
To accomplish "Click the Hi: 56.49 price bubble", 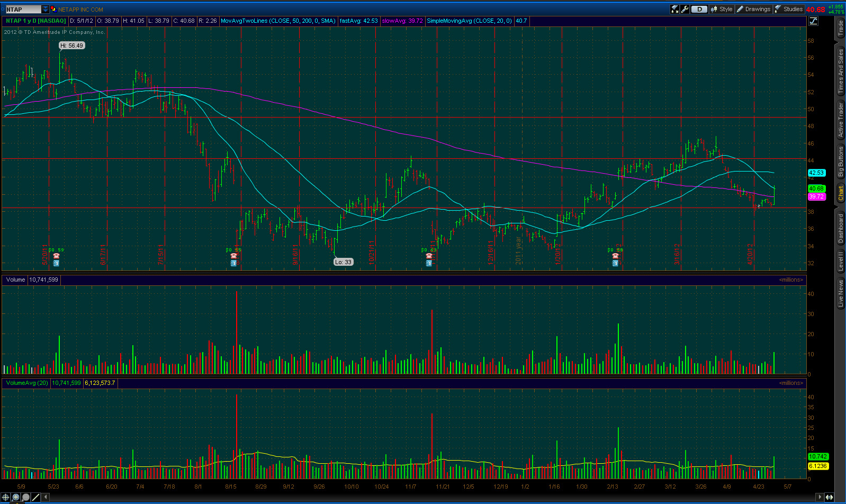I will (x=71, y=46).
